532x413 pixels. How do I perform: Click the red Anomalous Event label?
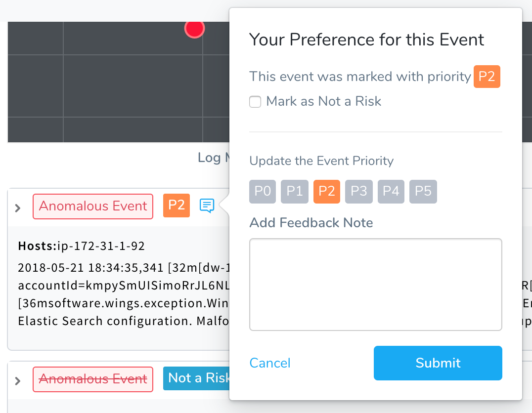(93, 206)
